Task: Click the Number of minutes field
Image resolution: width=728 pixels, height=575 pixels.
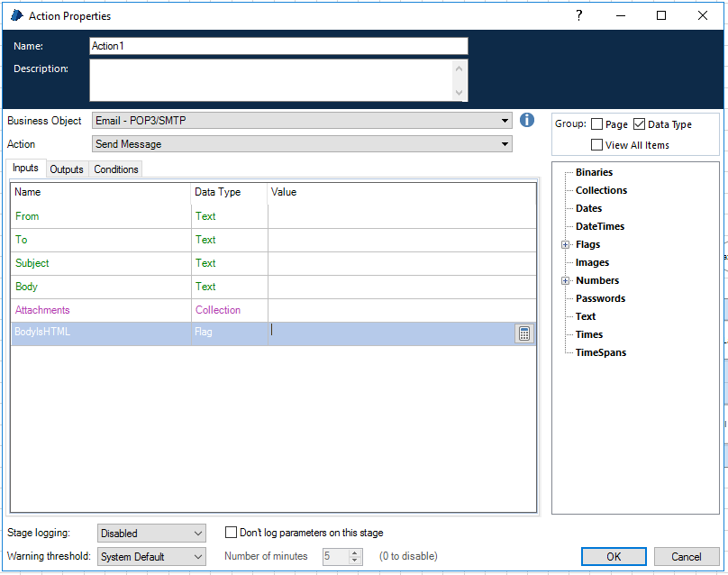Action: pyautogui.click(x=336, y=556)
